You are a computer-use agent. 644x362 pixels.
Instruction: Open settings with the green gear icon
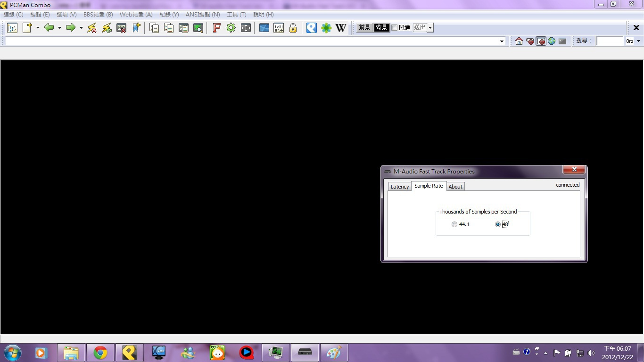(x=231, y=28)
